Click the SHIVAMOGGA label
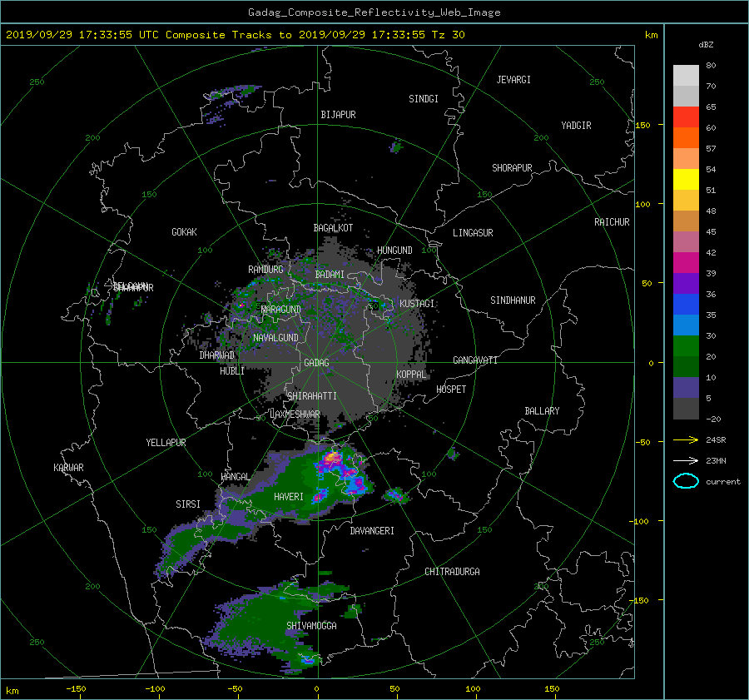 point(311,626)
